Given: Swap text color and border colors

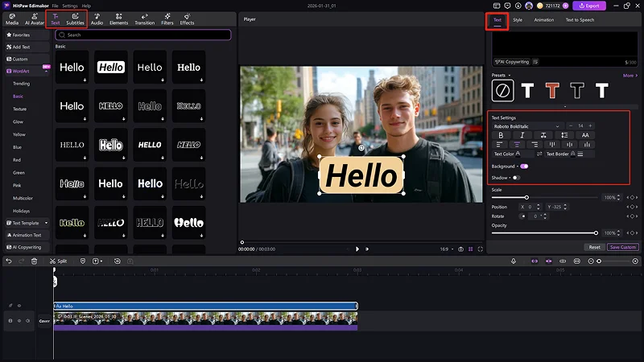Looking at the screenshot, I should 539,154.
